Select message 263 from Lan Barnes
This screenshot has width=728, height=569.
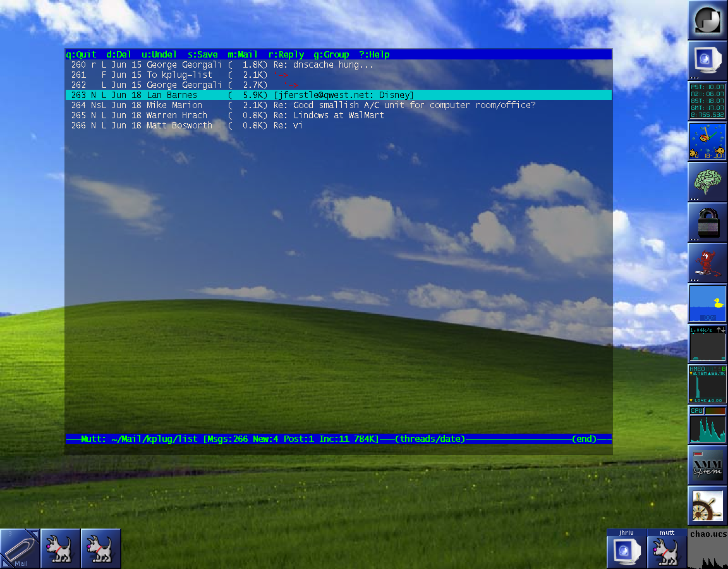pyautogui.click(x=338, y=95)
